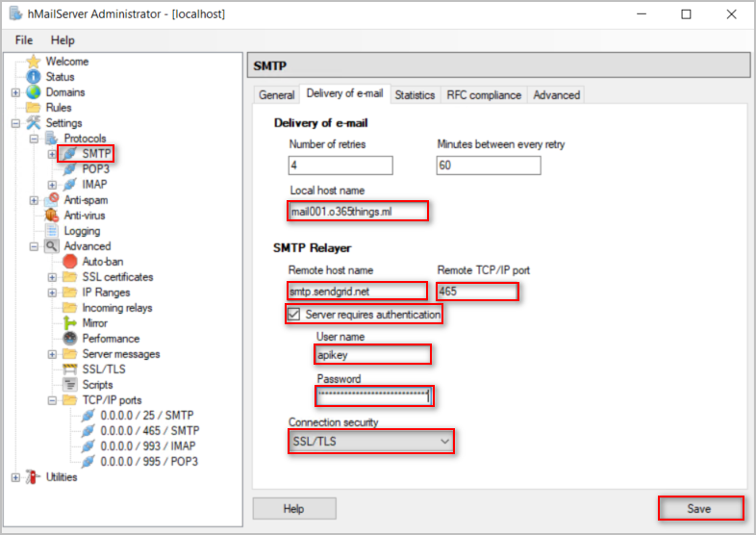
Task: Expand the Anti-spam tree node
Action: coord(34,200)
